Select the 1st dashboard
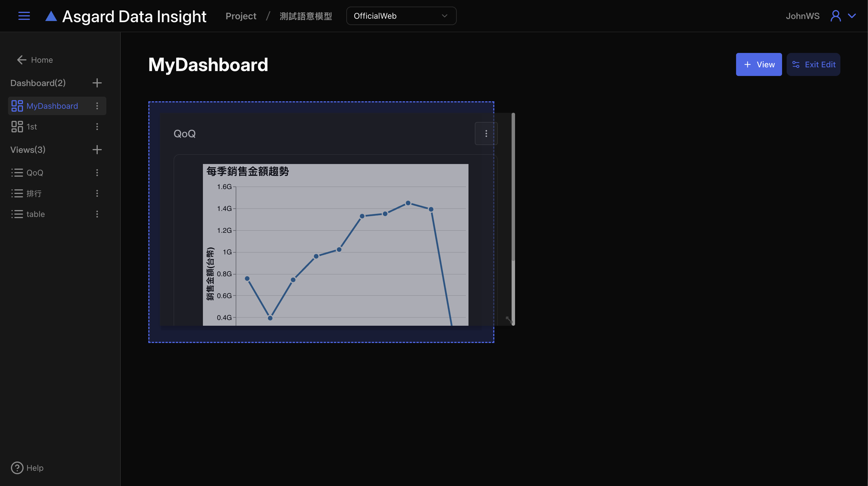 (32, 127)
